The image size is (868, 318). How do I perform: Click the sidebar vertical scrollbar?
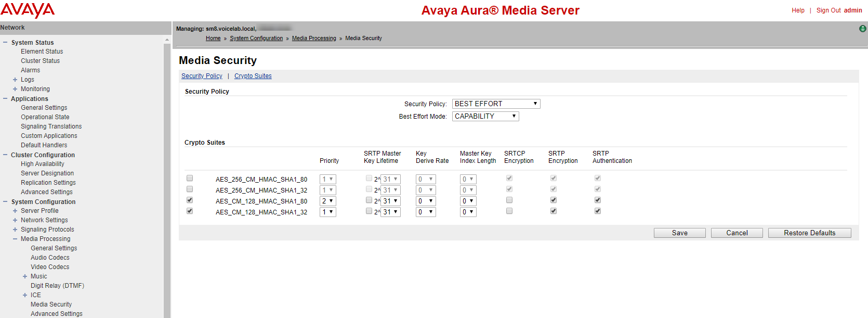(x=167, y=181)
